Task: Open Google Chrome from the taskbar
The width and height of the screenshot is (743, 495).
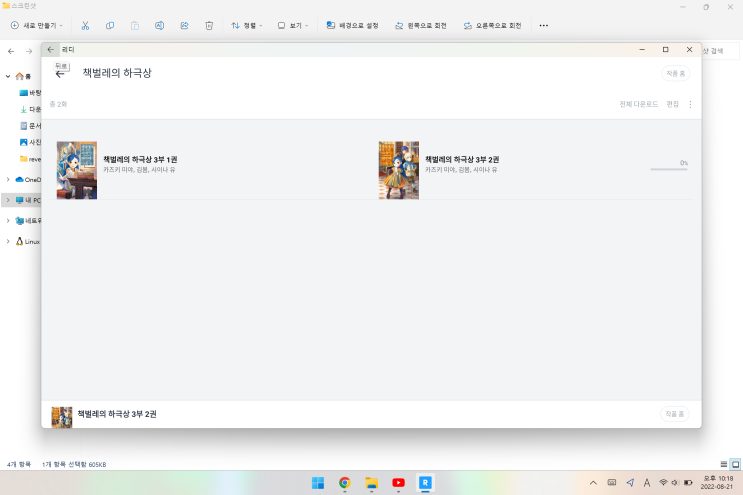Action: click(x=344, y=483)
